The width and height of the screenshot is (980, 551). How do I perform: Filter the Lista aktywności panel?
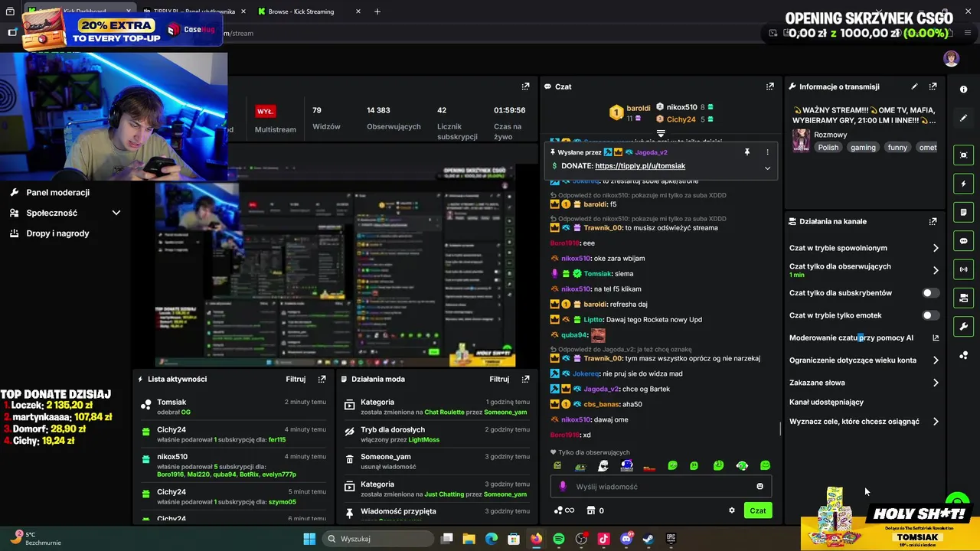[x=296, y=379]
